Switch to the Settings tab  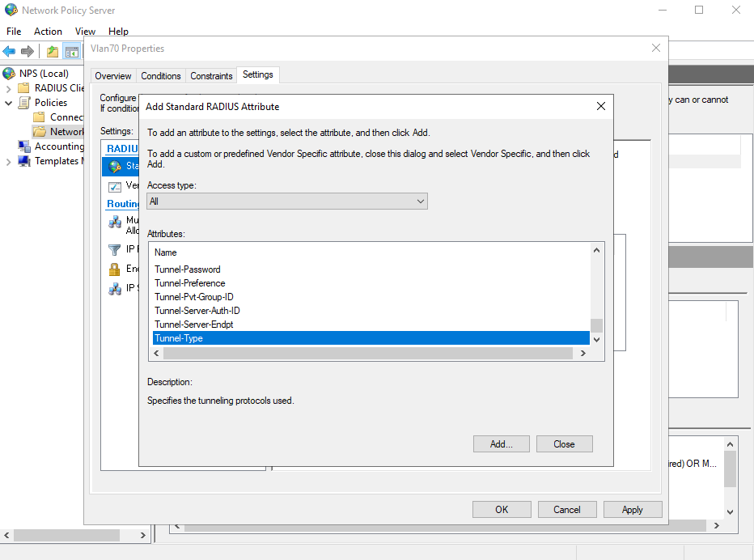(x=258, y=74)
